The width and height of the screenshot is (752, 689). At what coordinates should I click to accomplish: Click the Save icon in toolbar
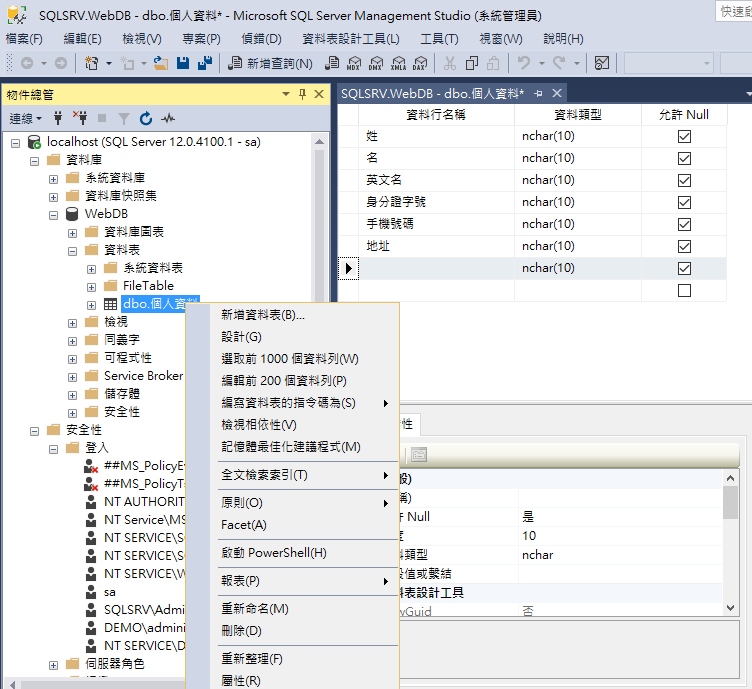coord(183,63)
